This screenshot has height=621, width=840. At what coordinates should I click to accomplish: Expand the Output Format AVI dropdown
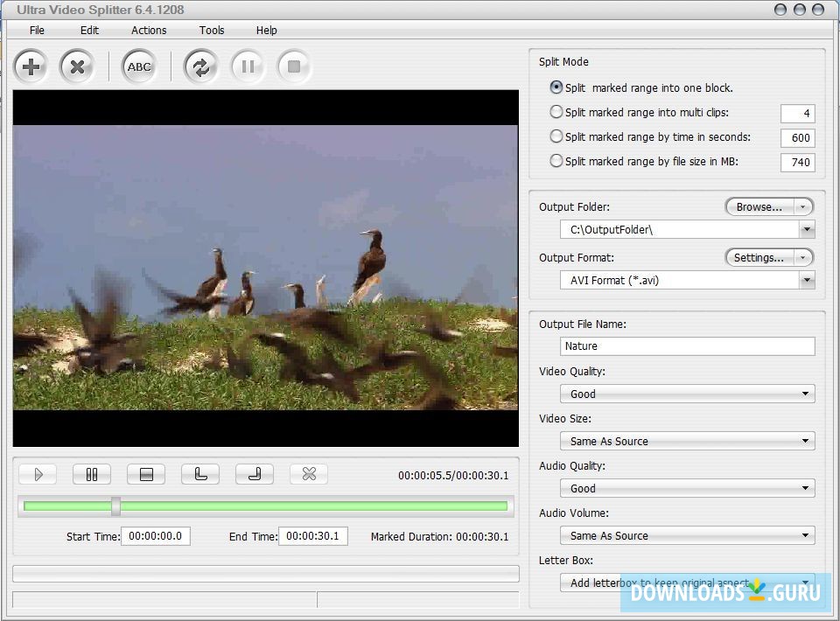tap(807, 280)
